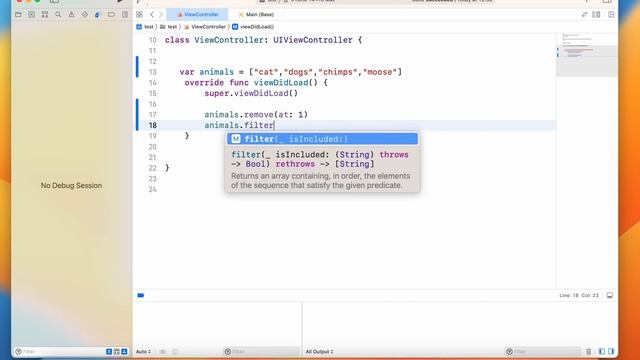Click the var animals array declaration line
This screenshot has height=360, width=640.
pos(291,72)
